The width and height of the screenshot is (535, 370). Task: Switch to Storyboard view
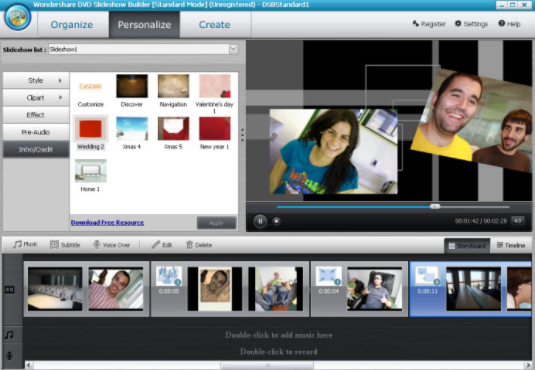[467, 245]
